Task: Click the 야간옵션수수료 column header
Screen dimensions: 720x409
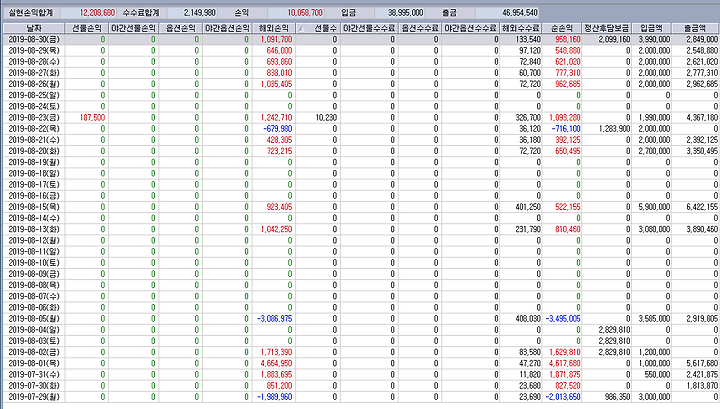Action: [x=470, y=28]
